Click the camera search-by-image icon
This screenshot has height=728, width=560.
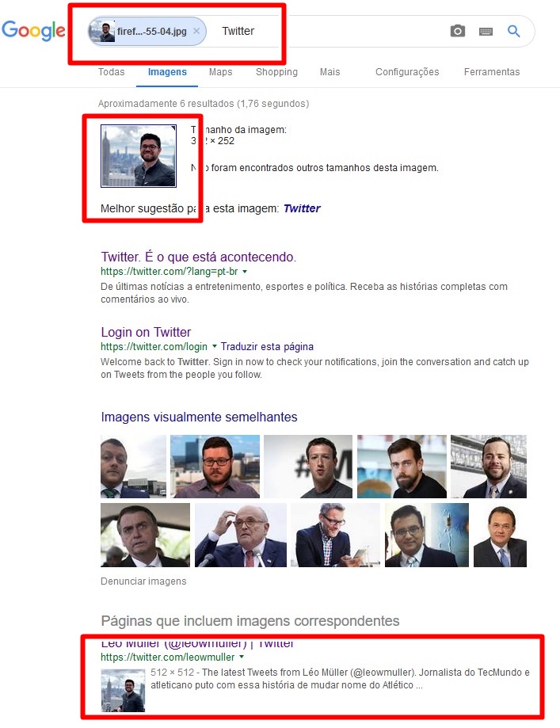(x=457, y=31)
